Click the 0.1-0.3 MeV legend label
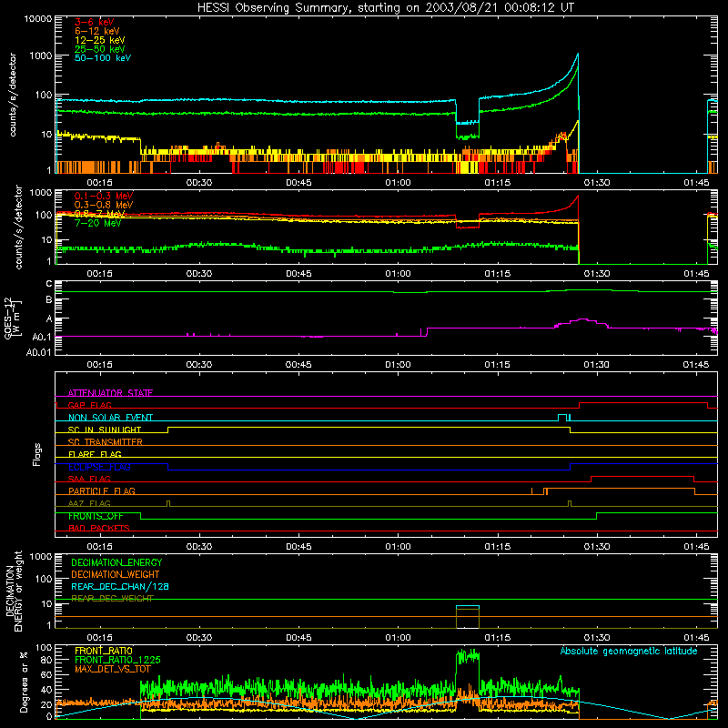Image resolution: width=728 pixels, height=728 pixels. pos(104,196)
